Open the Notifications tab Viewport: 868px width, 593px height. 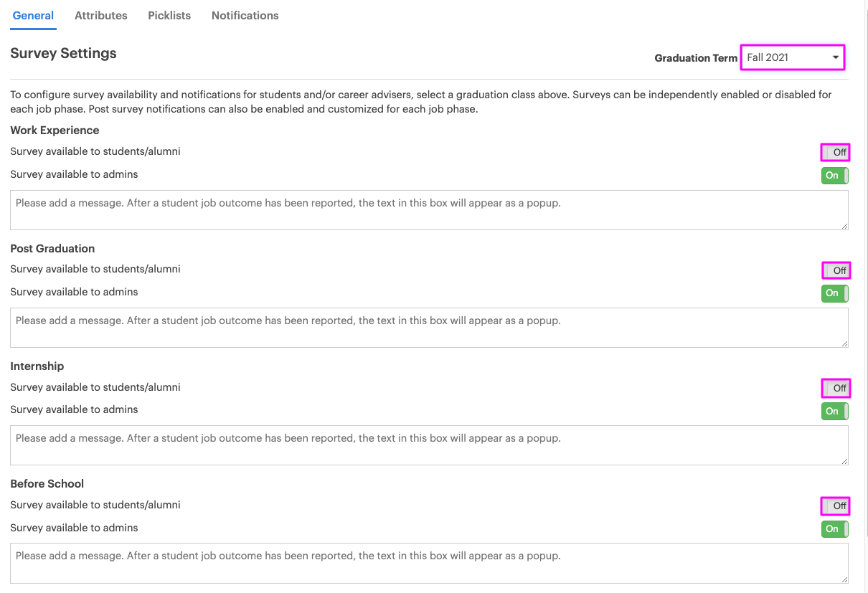(245, 15)
